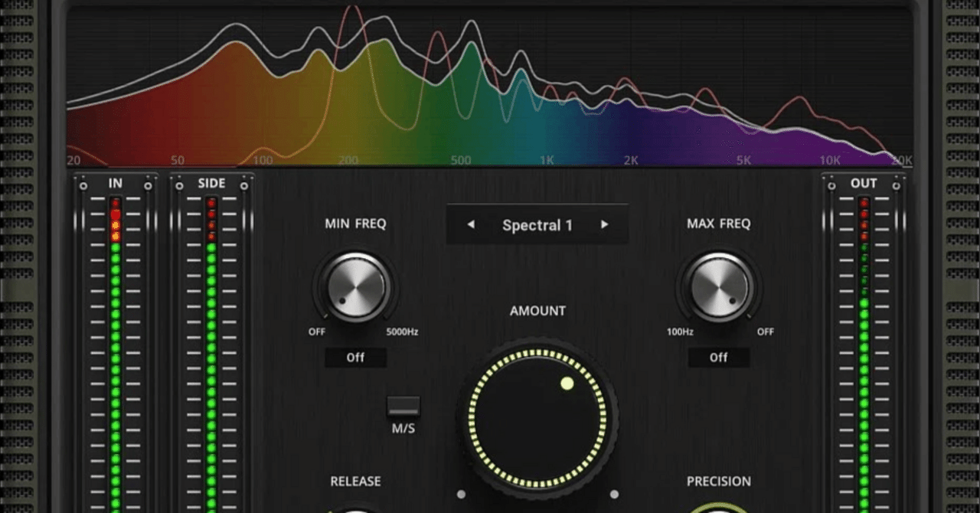Click inside the spectrum analyzer display
This screenshot has height=513, width=980.
click(490, 84)
